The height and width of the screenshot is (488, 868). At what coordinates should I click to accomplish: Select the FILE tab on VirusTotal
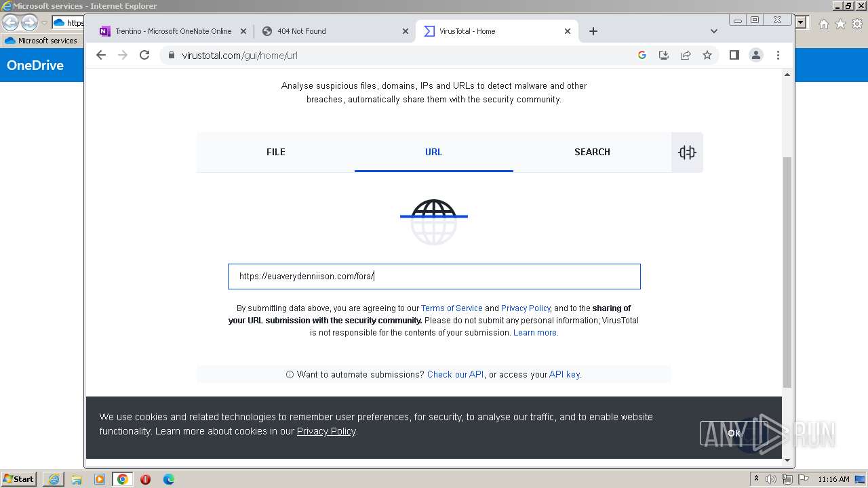275,152
